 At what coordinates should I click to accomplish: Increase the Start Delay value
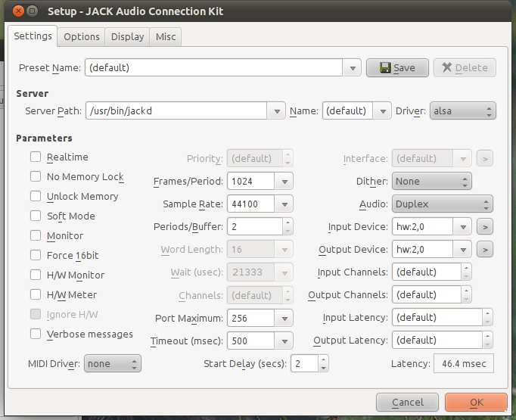tap(324, 359)
